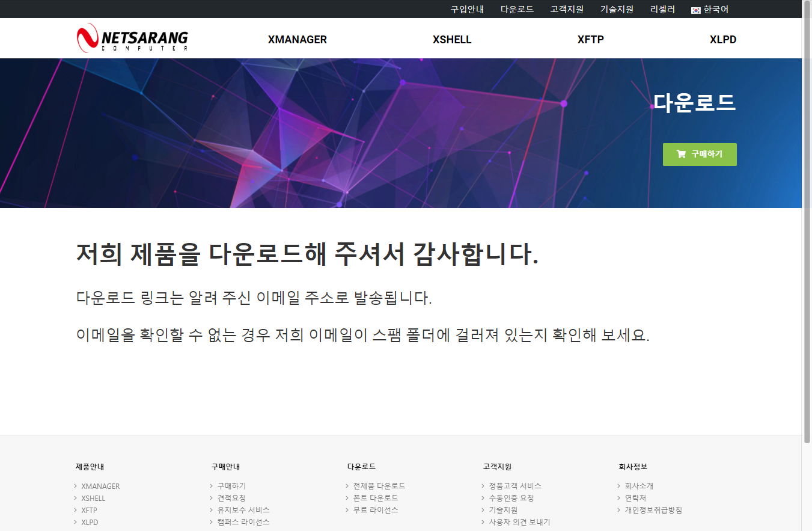Screen dimensions: 812x531
Task: Click the footer 고객지원 column heading
Action: coord(498,467)
